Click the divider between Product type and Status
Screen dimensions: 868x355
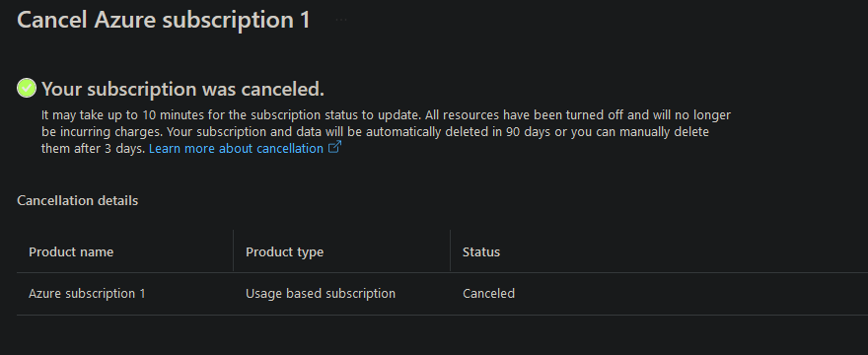point(450,250)
